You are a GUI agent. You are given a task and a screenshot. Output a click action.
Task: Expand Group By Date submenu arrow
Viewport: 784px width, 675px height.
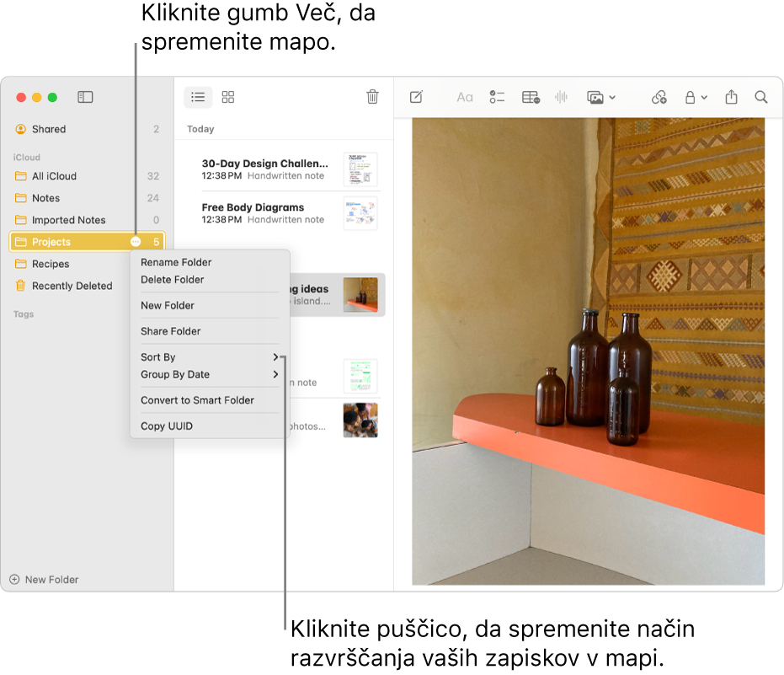point(275,374)
